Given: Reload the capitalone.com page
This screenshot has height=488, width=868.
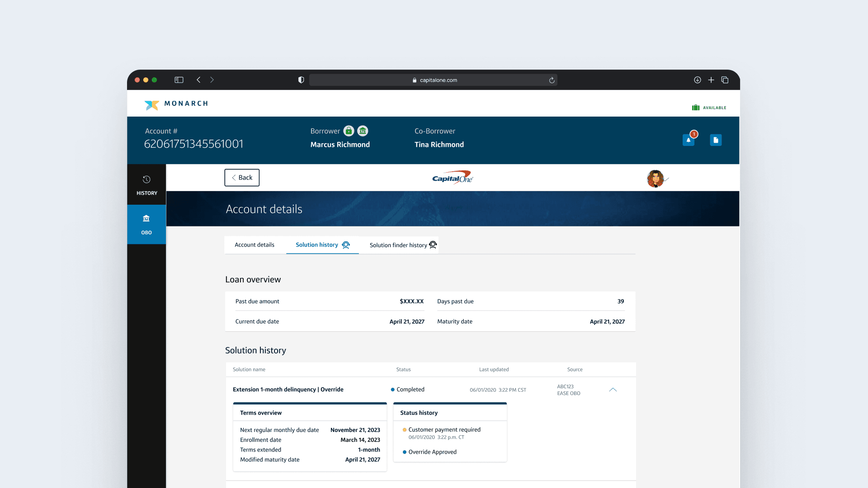Looking at the screenshot, I should (552, 80).
